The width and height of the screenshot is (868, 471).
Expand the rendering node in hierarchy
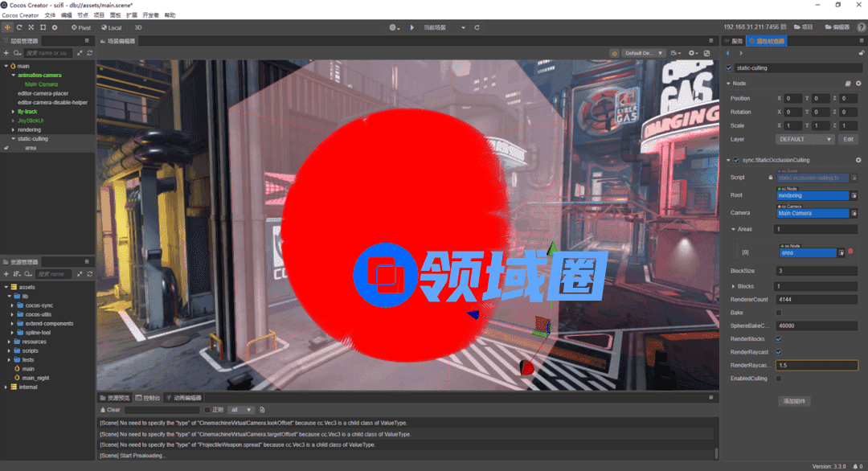click(13, 129)
